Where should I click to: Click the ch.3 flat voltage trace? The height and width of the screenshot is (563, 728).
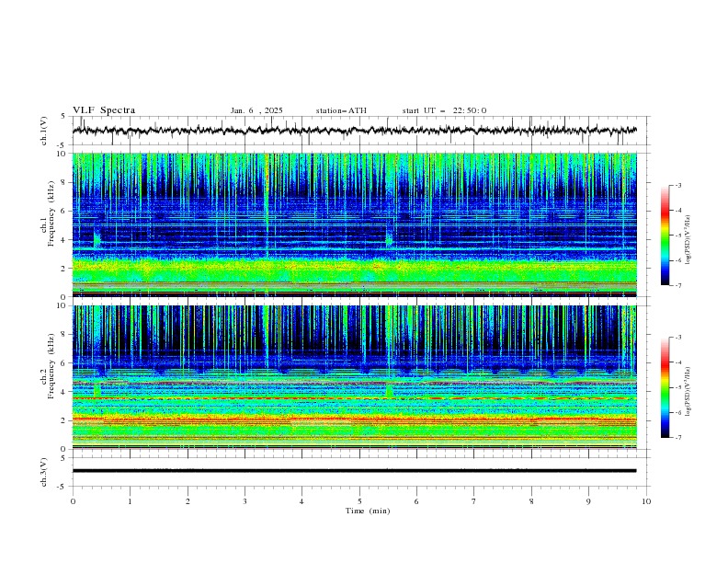coord(354,471)
